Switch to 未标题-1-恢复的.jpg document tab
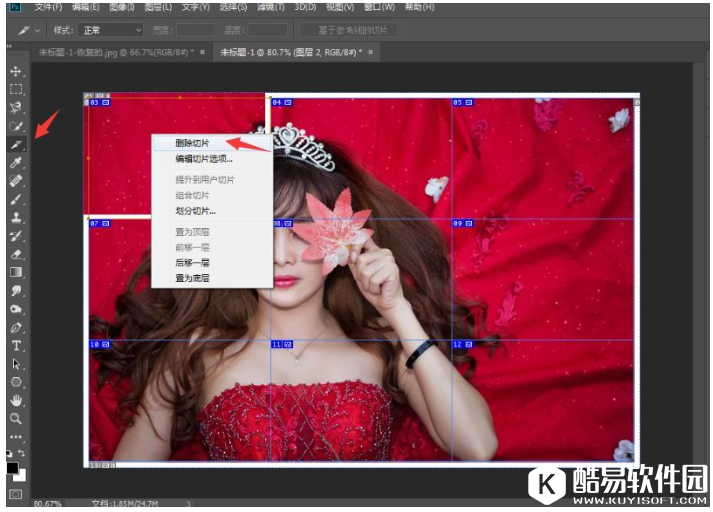 116,51
